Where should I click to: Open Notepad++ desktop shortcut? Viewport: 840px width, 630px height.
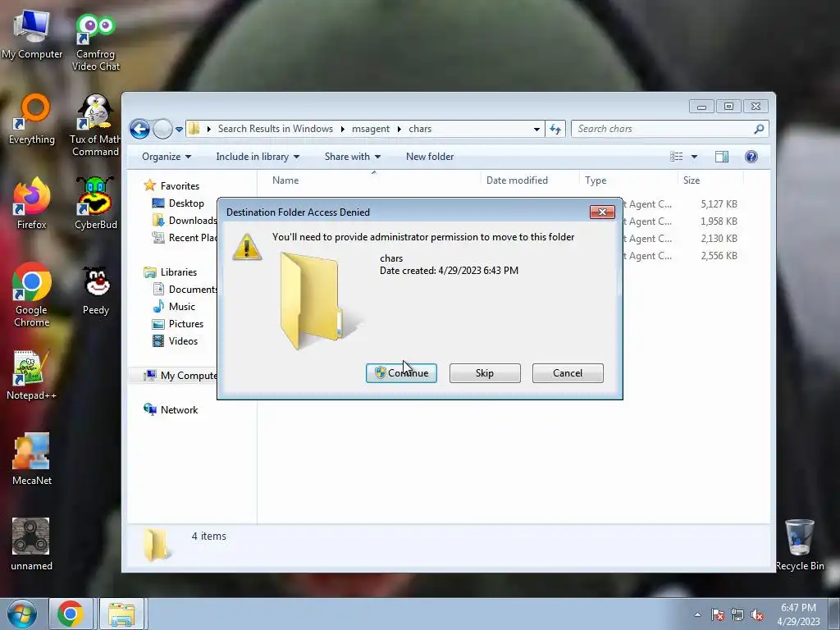32,375
